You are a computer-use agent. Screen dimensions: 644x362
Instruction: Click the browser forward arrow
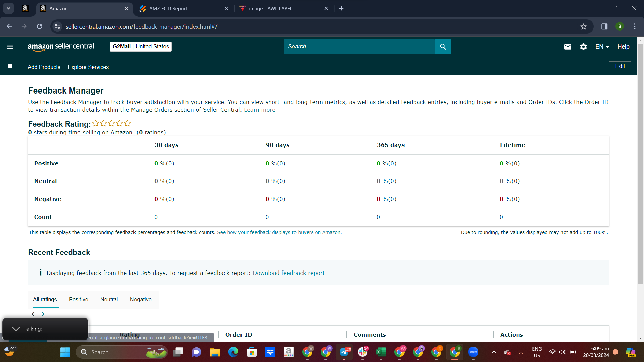coord(24,26)
